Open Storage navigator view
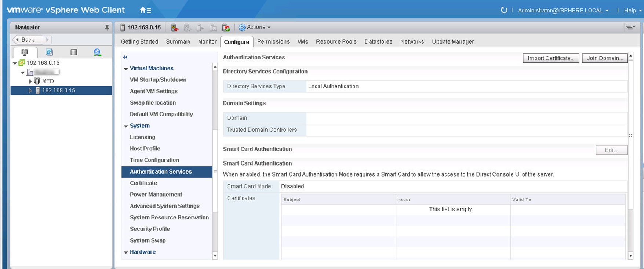 [74, 52]
